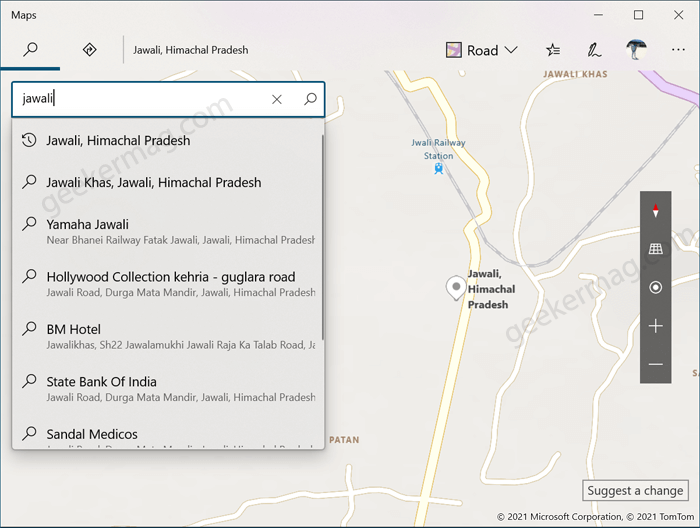Click the PATAN map label

(344, 440)
